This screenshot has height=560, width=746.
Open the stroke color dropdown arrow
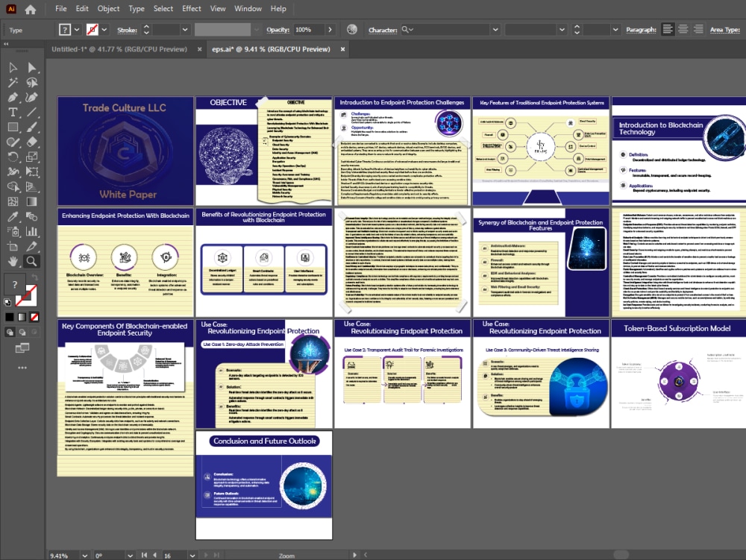coord(104,30)
